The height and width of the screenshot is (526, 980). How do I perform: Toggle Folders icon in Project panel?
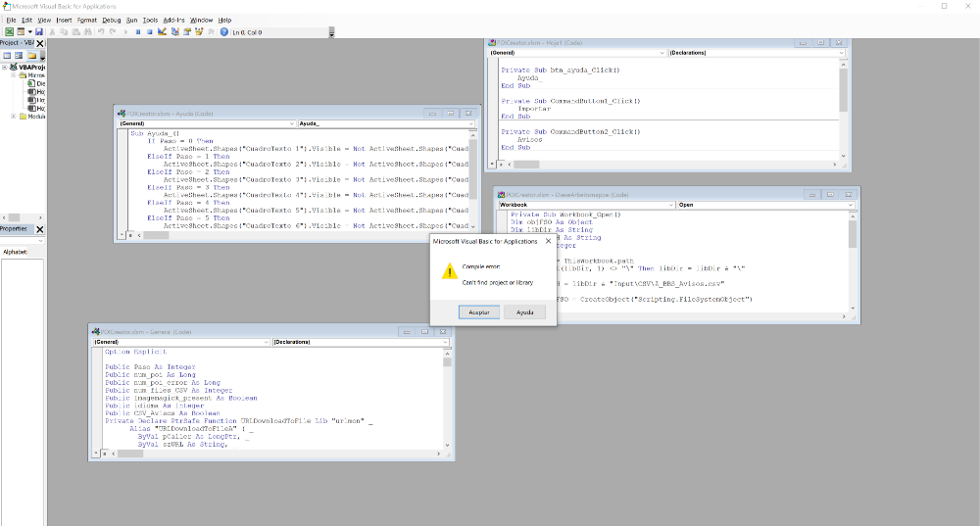pyautogui.click(x=32, y=55)
